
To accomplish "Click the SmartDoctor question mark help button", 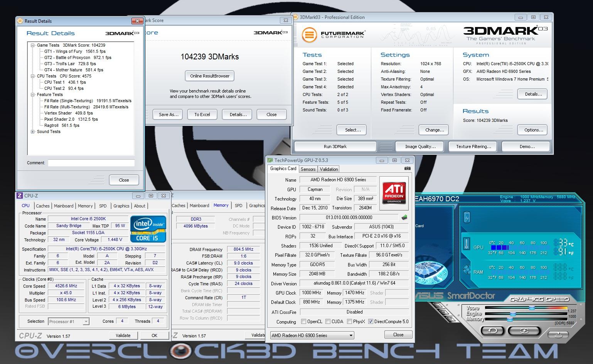I will 451,319.
